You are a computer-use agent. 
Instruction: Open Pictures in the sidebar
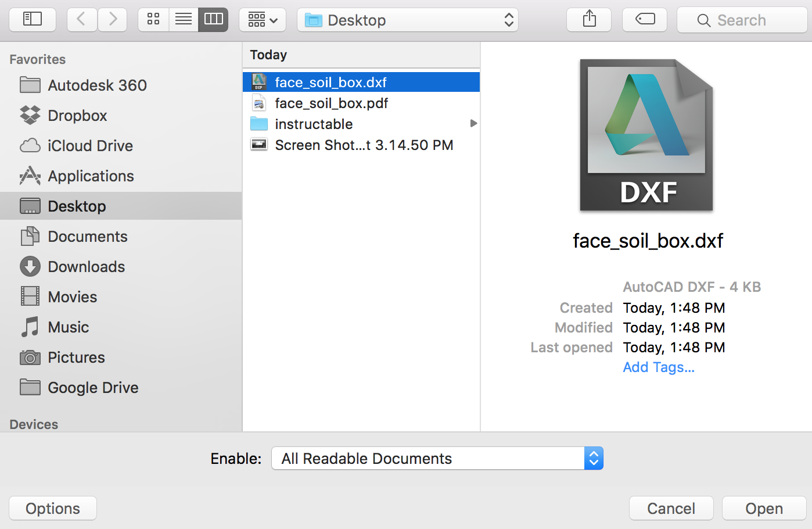(x=121, y=358)
